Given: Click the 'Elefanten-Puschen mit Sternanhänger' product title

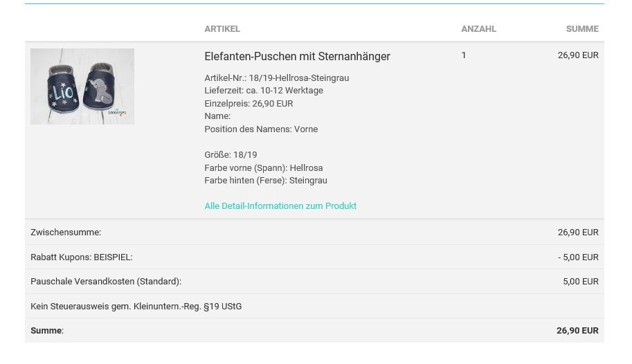Looking at the screenshot, I should click(297, 57).
